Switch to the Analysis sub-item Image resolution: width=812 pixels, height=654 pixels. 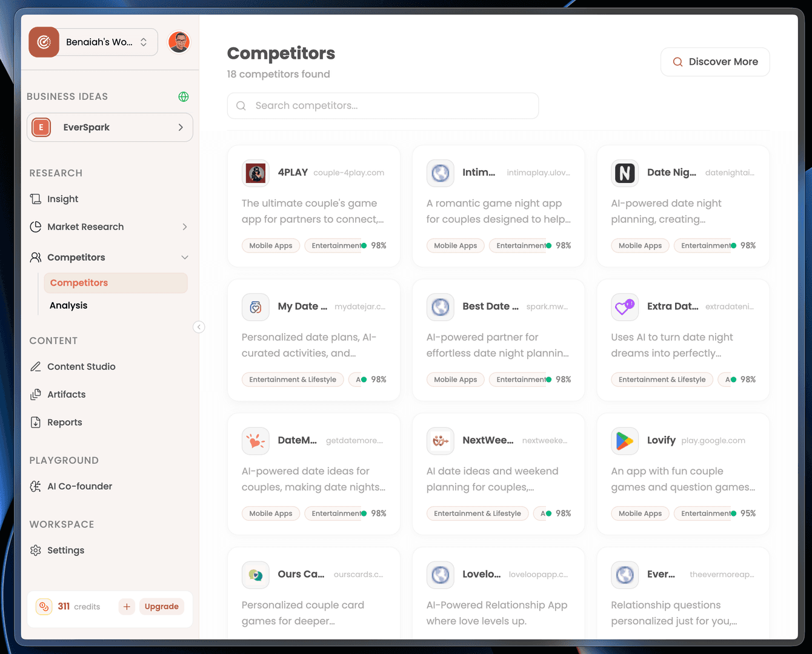pyautogui.click(x=68, y=305)
